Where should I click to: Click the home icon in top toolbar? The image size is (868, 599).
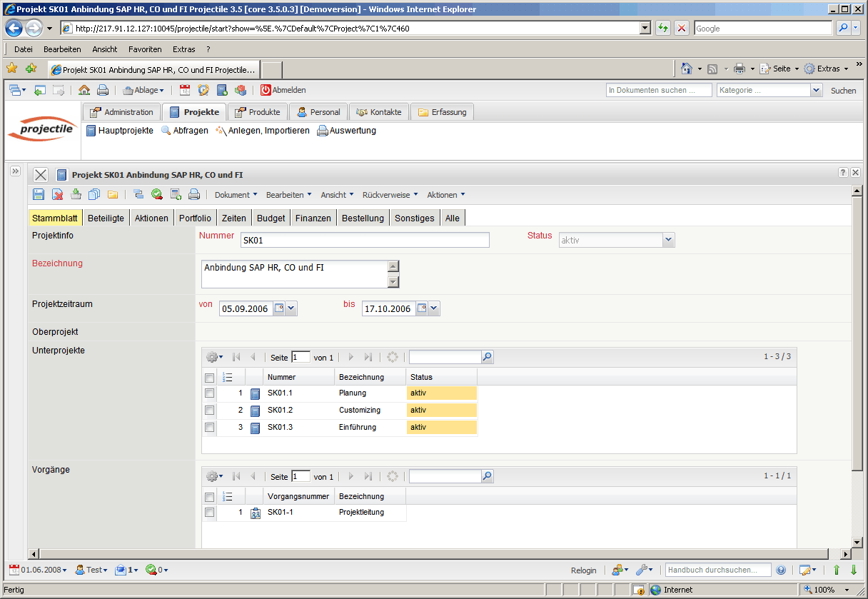[x=84, y=91]
